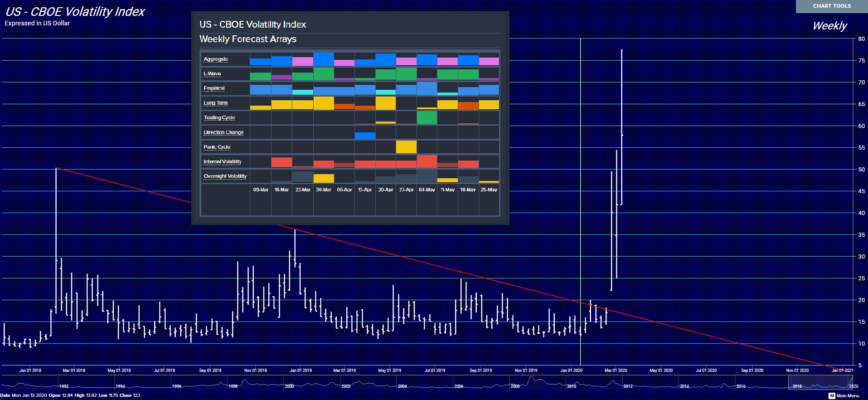Click the Nov 01 2018 date axis label

point(256,371)
